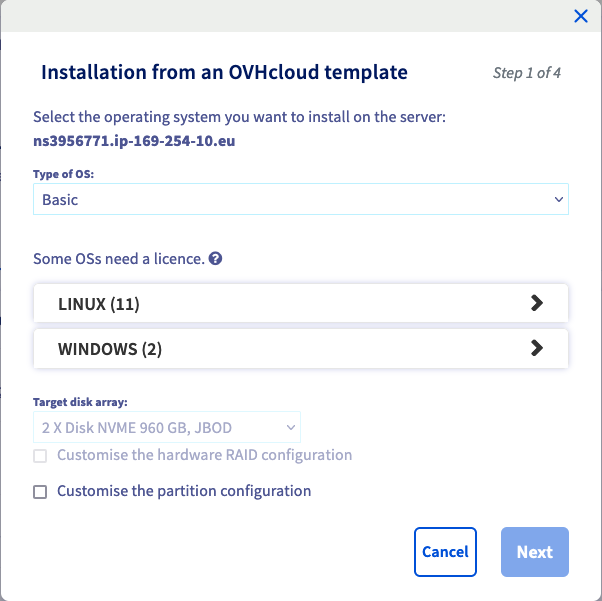Click the "Some OSs need a licence" text
The width and height of the screenshot is (602, 601).
point(119,258)
